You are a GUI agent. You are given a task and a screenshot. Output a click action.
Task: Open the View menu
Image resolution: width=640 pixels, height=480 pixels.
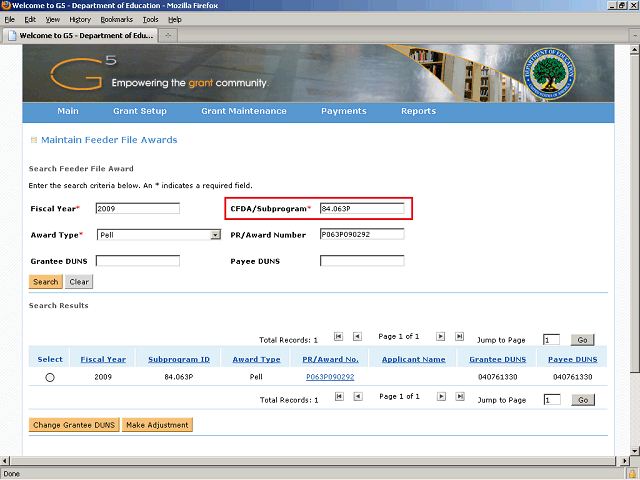53,20
